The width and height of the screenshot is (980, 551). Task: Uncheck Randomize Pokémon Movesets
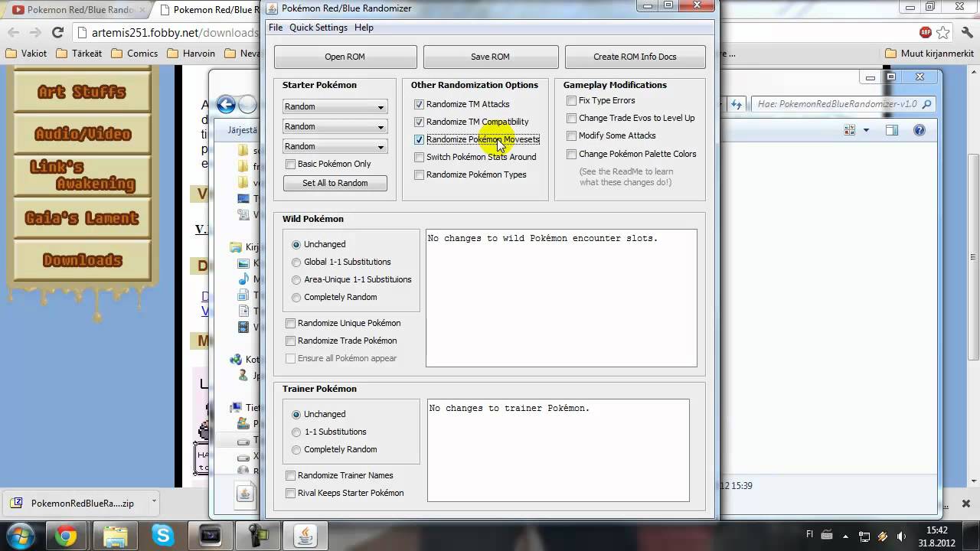419,139
